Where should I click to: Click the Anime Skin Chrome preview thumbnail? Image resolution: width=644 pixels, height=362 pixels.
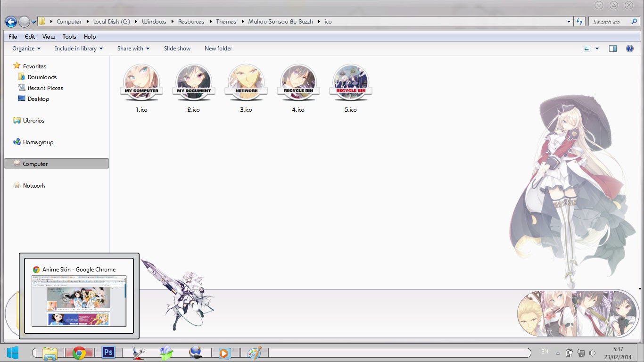click(x=79, y=296)
